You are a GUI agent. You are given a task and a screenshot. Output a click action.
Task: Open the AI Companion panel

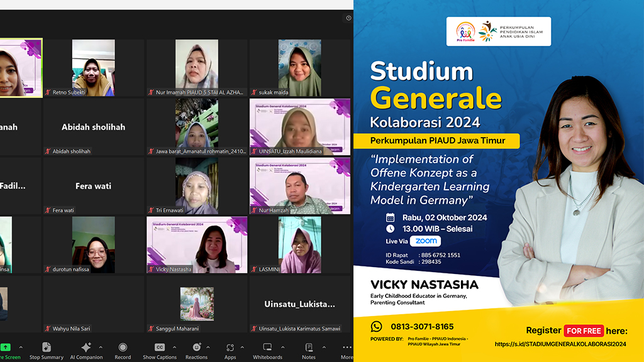[86, 347]
